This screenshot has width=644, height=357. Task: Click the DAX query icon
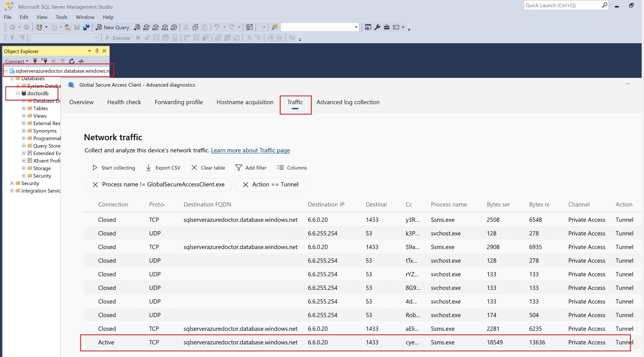pos(174,27)
